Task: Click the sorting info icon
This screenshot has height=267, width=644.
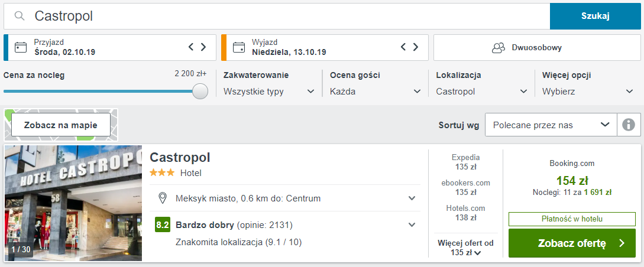Action: coord(629,125)
